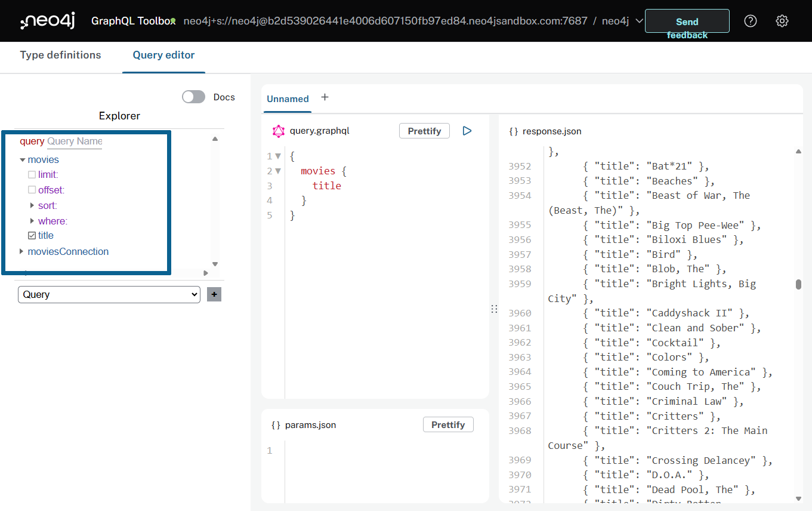Click the "Critters" response line
The width and height of the screenshot is (812, 511).
tap(652, 416)
